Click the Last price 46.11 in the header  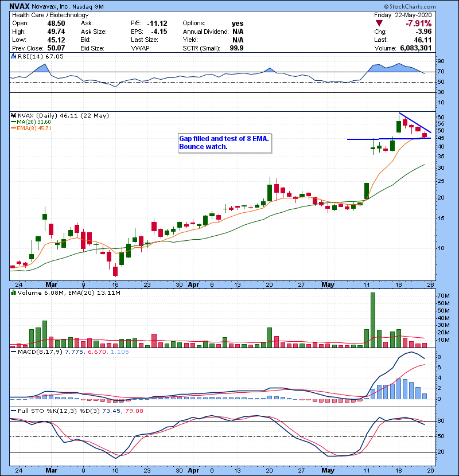pyautogui.click(x=422, y=40)
